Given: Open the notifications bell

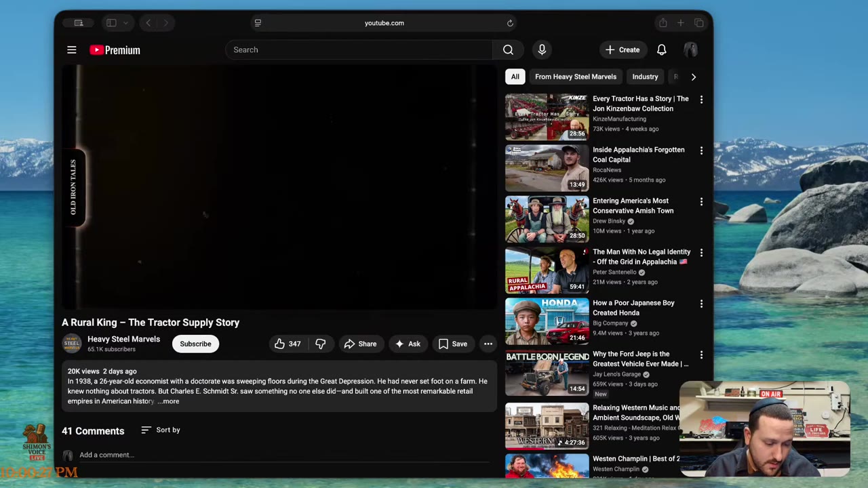Looking at the screenshot, I should [661, 49].
